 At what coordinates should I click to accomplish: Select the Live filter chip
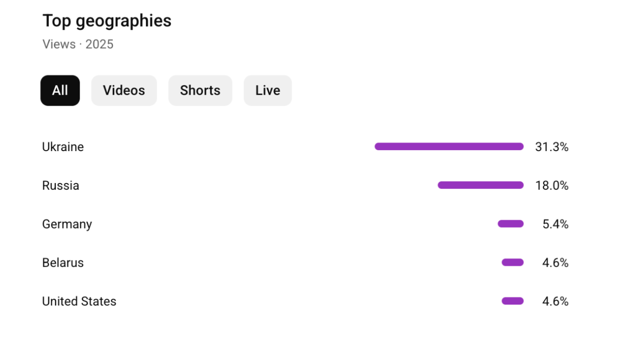[267, 90]
